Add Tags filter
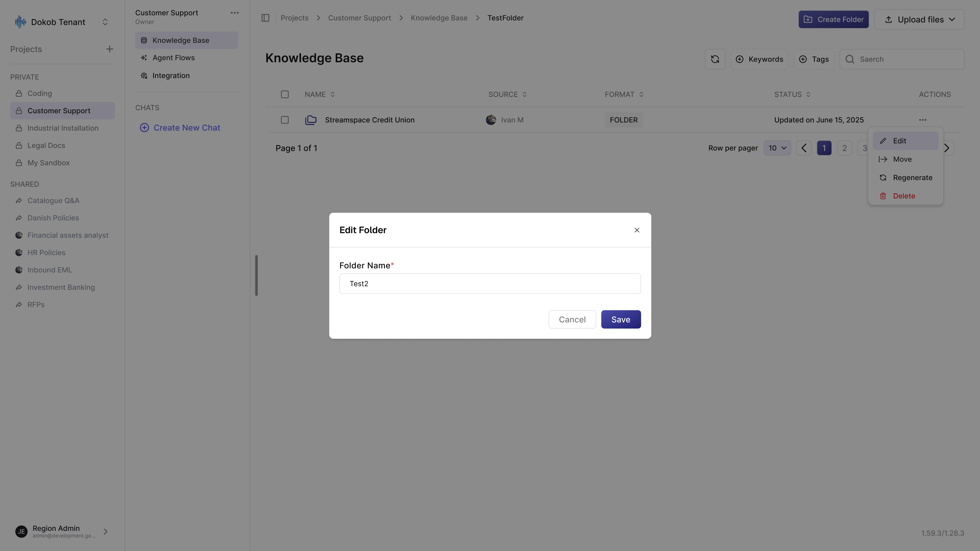The image size is (980, 551). pyautogui.click(x=814, y=59)
